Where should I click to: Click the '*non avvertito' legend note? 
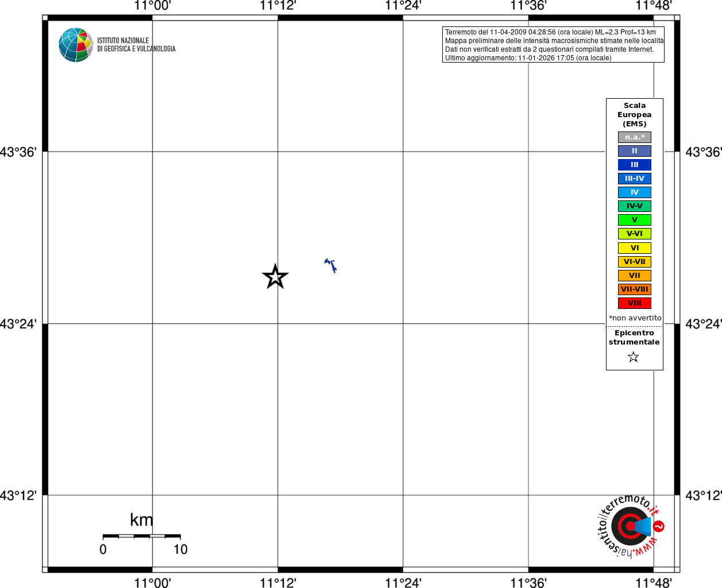click(x=635, y=318)
